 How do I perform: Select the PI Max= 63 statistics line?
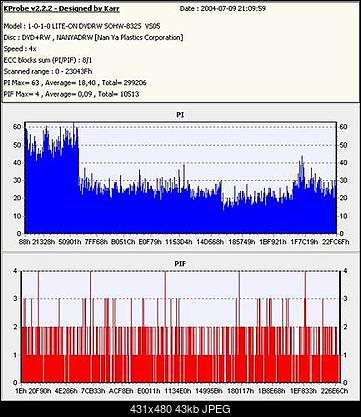pos(75,83)
